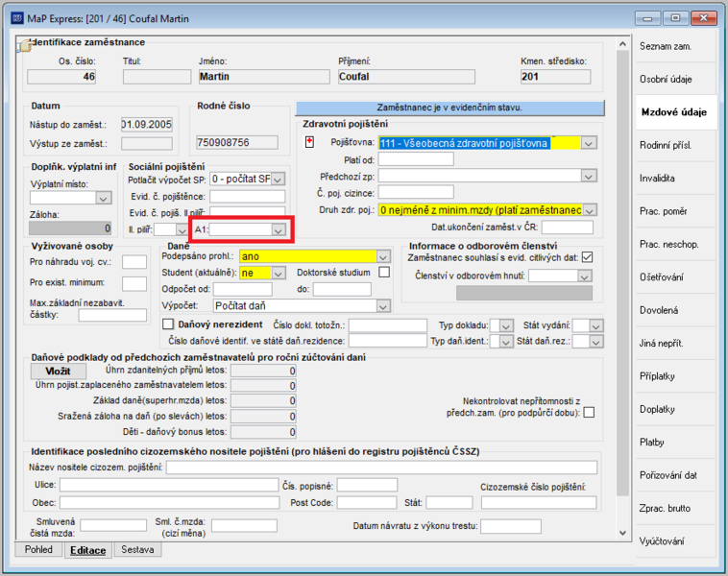Open the Platby section

point(676,442)
